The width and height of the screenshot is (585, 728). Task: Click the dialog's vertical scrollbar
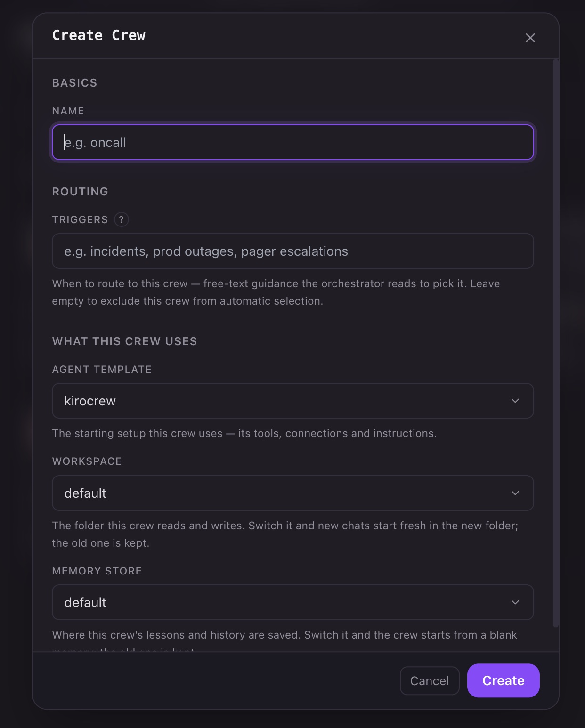click(556, 343)
